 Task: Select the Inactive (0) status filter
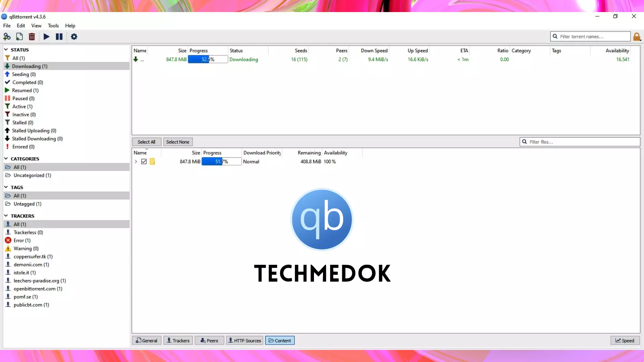(66, 114)
